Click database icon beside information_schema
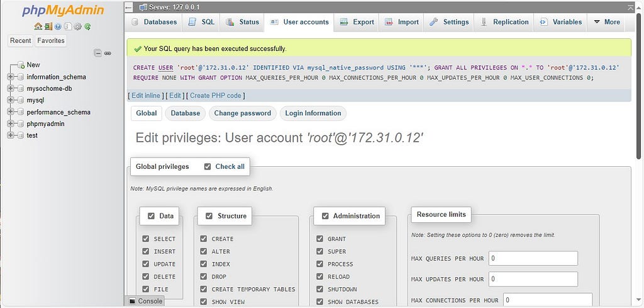 [20, 77]
